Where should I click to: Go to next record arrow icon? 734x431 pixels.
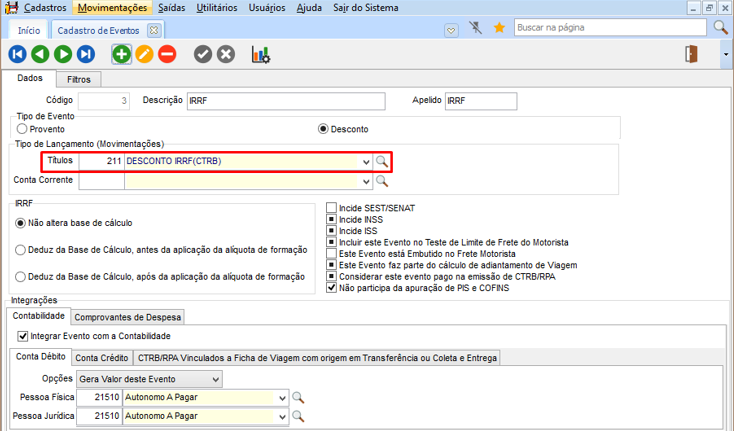[64, 54]
